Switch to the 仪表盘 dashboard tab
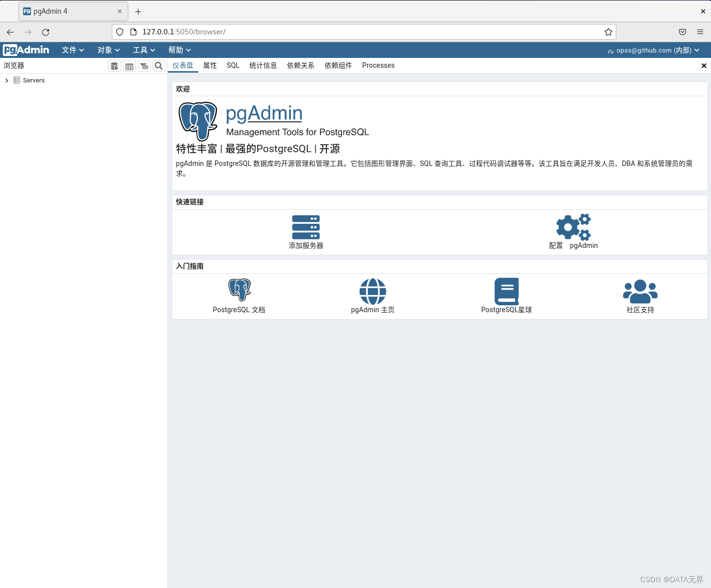This screenshot has height=588, width=711. (x=183, y=65)
